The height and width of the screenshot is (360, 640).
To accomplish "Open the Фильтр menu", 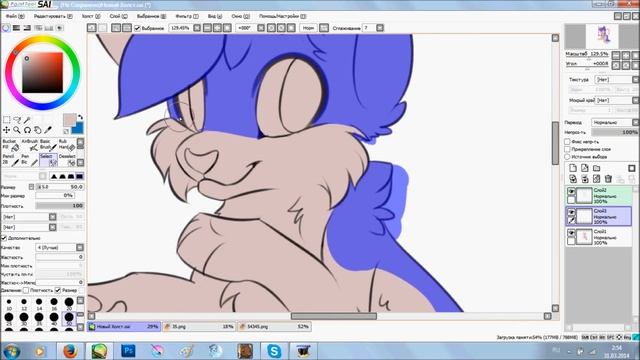I will point(187,16).
